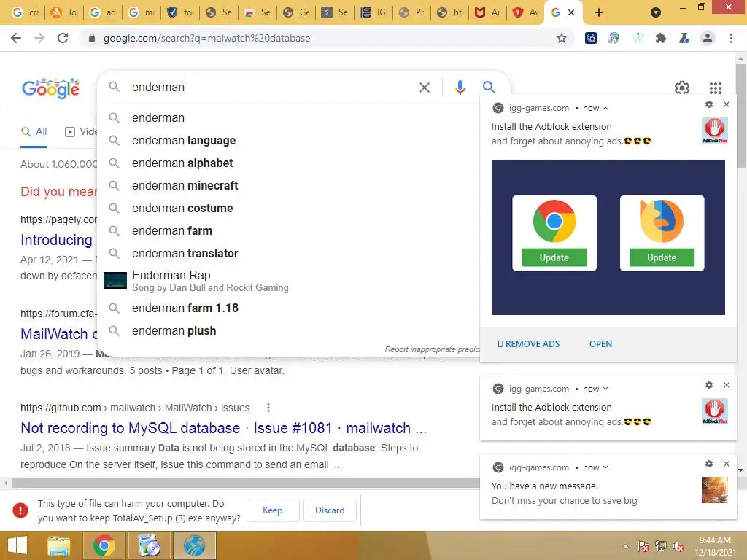This screenshot has height=560, width=747.
Task: Switch to the All results tab
Action: (34, 132)
